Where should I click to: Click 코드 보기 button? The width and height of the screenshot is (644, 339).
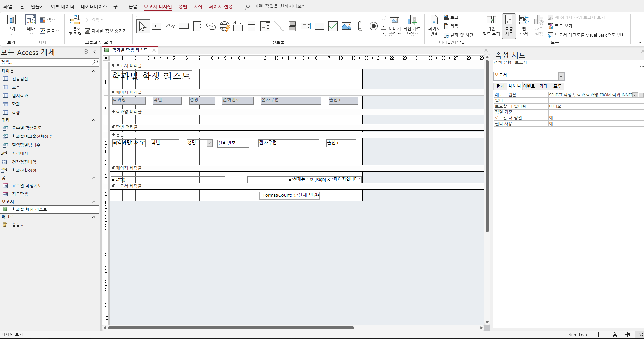coord(561,26)
